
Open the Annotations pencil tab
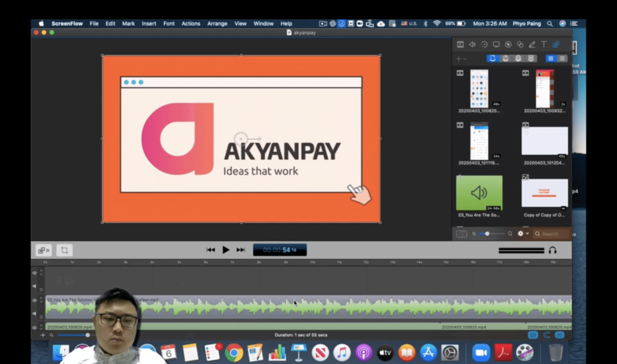(532, 45)
